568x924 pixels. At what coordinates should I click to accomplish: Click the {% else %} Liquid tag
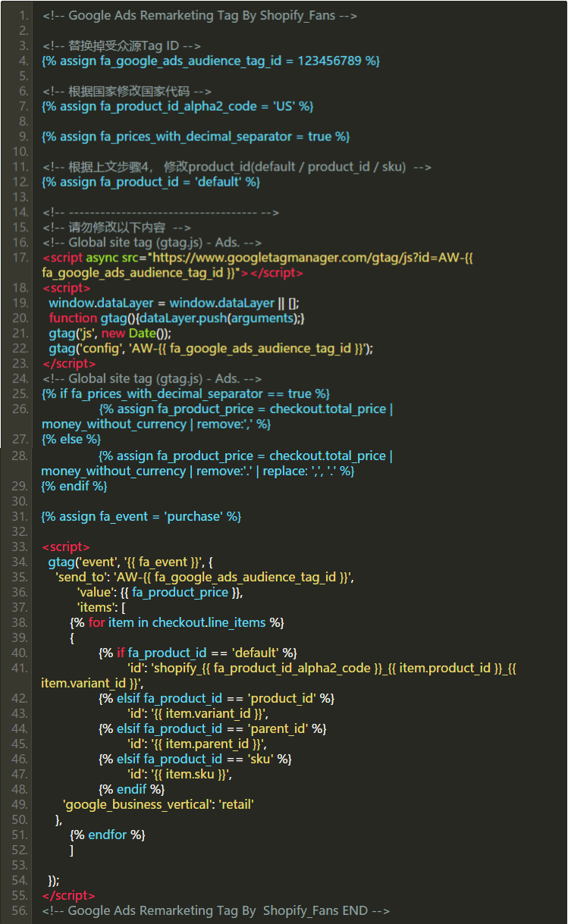(x=71, y=440)
